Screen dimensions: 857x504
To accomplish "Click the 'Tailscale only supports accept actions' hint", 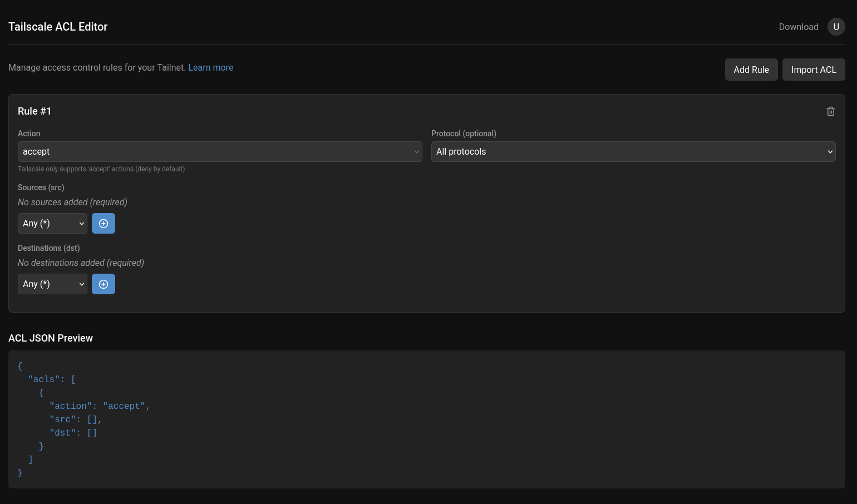I will point(101,169).
